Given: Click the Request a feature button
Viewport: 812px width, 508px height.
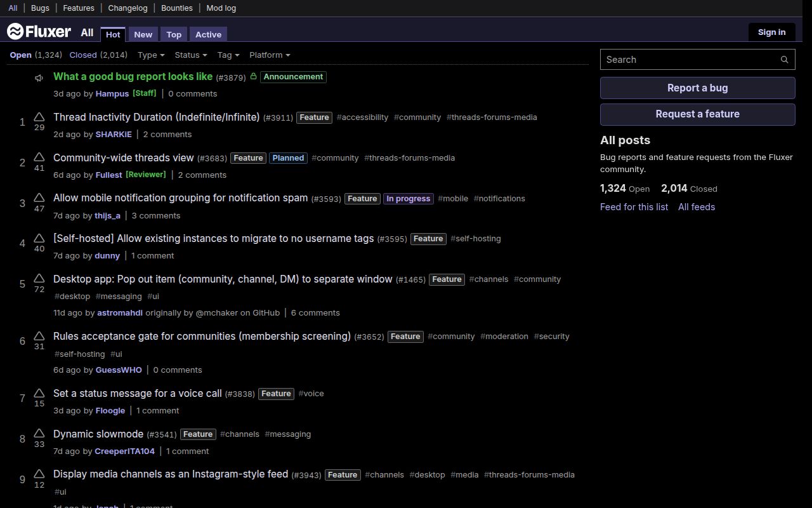Looking at the screenshot, I should coord(697,114).
